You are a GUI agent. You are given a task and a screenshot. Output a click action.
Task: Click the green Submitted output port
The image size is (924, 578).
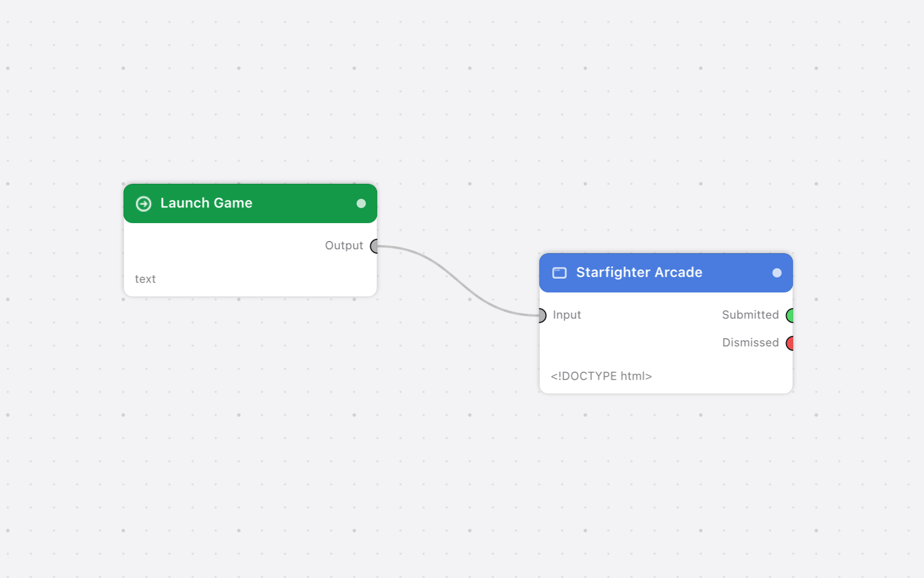[790, 316]
